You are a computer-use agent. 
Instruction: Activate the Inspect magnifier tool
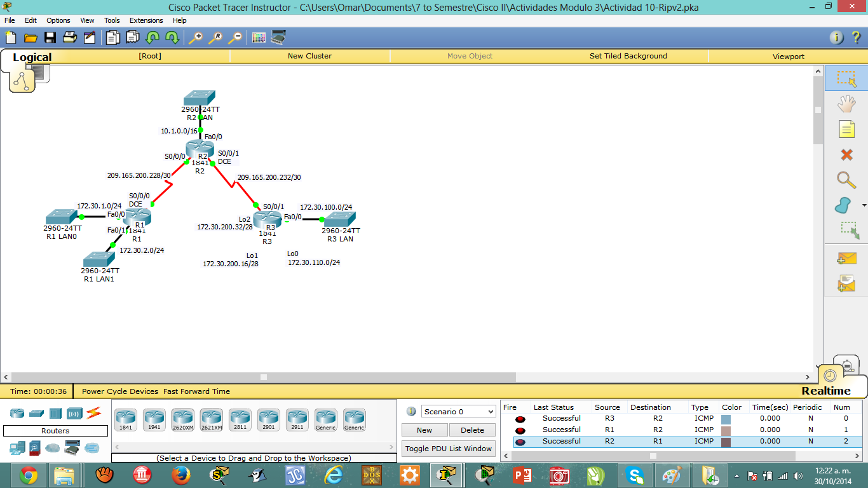coord(847,180)
